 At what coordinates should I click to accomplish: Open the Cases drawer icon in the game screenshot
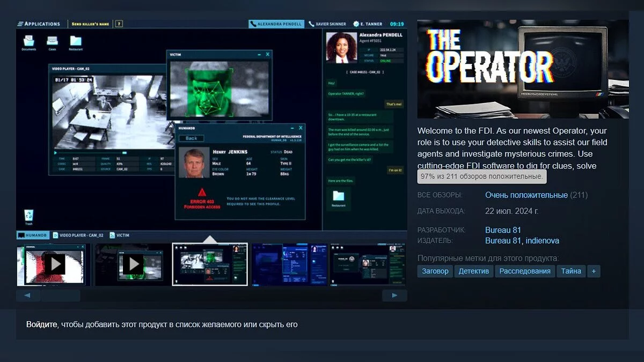pos(52,41)
